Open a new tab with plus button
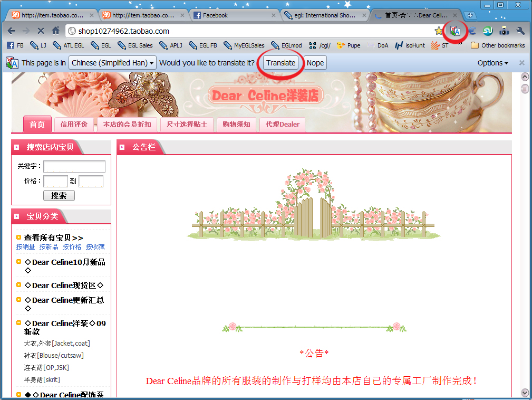This screenshot has width=532, height=400. tap(470, 15)
